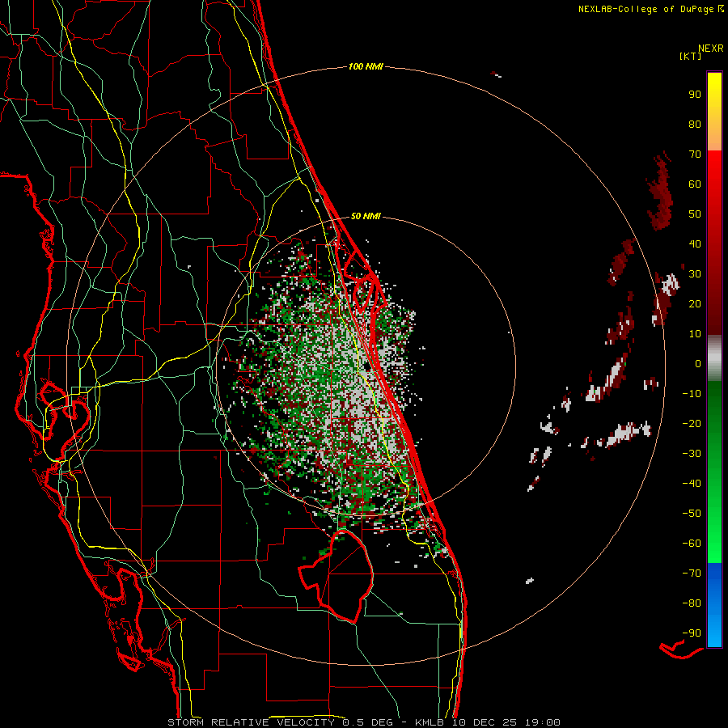Click the -70 value on the velocity scale
Screen dimensions: 728x728
(x=692, y=574)
